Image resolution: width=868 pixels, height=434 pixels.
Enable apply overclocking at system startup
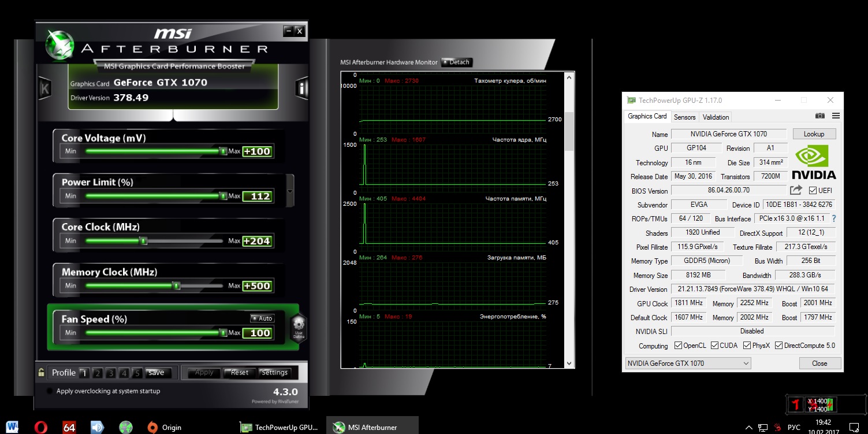click(50, 391)
